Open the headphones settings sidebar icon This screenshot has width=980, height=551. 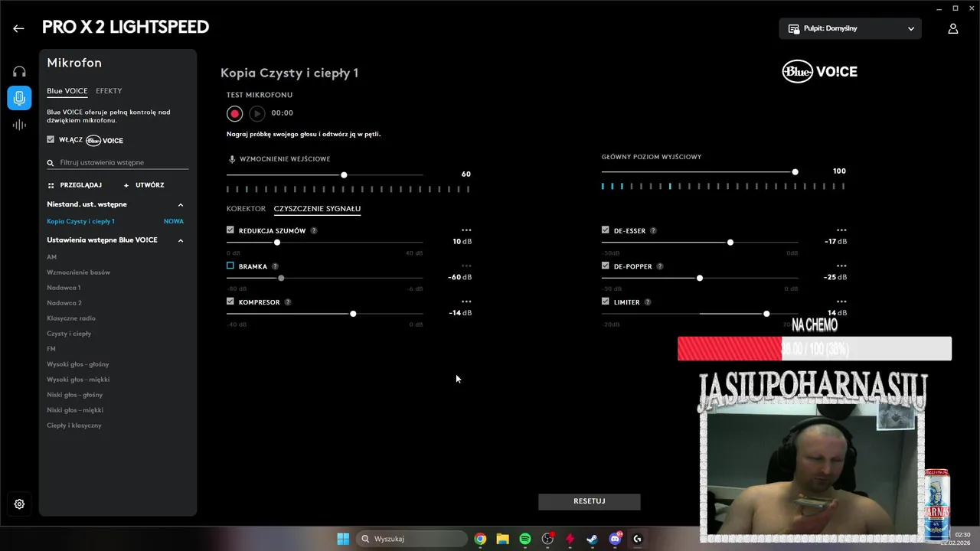coord(19,71)
